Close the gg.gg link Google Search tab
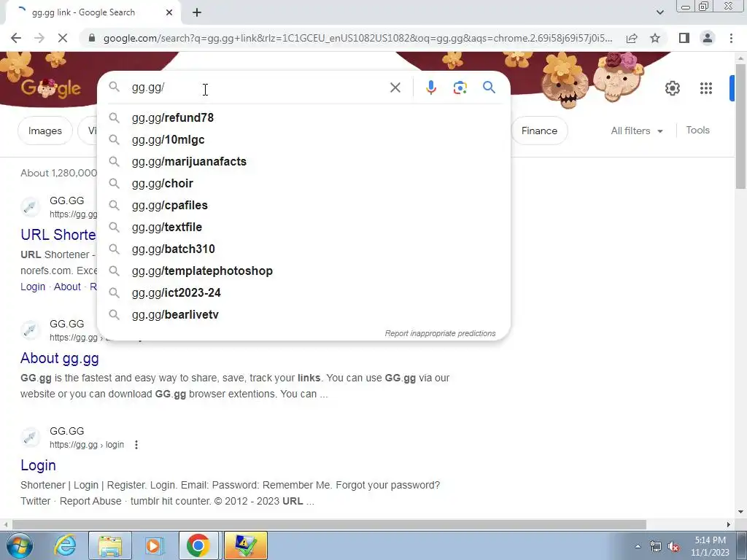This screenshot has height=560, width=747. (169, 12)
